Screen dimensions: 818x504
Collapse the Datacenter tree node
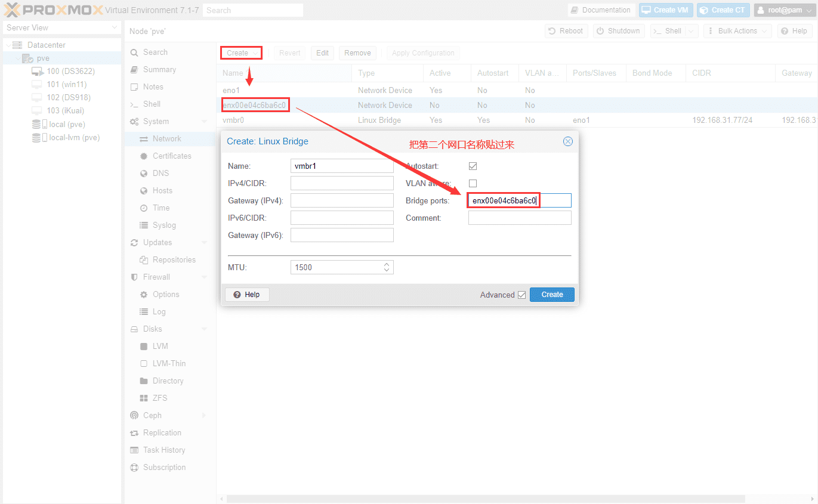pyautogui.click(x=8, y=45)
